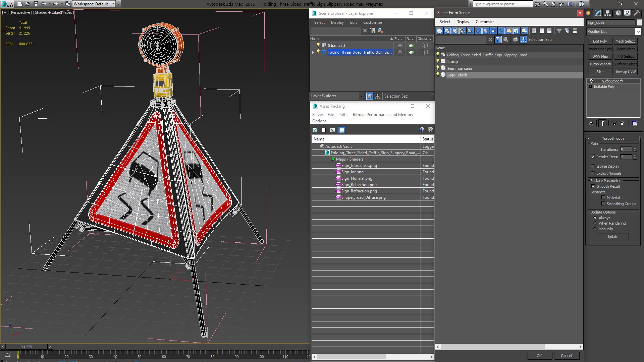Enable the Render Iters checkbox
This screenshot has height=362, width=644.
pyautogui.click(x=593, y=157)
